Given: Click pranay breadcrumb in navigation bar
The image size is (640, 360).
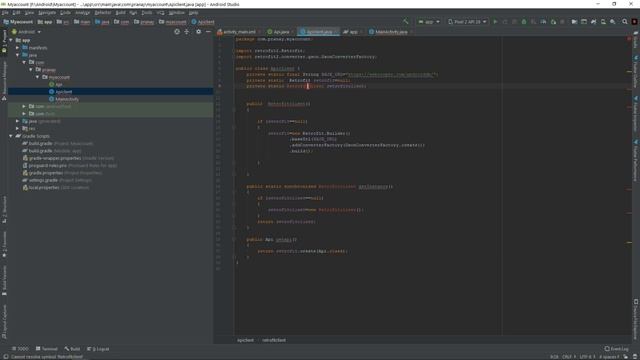Looking at the screenshot, I should pos(144,22).
